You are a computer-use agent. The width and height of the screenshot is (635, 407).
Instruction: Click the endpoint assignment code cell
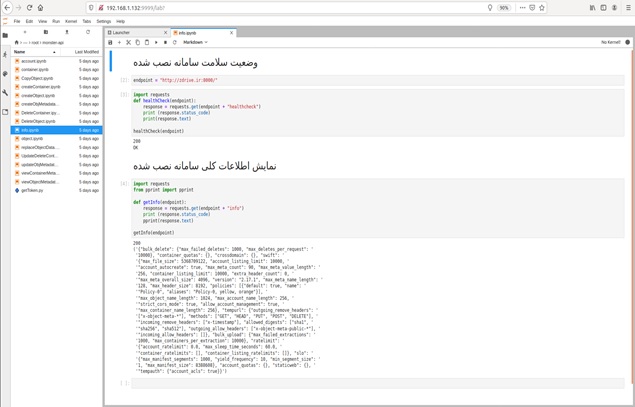click(x=377, y=80)
